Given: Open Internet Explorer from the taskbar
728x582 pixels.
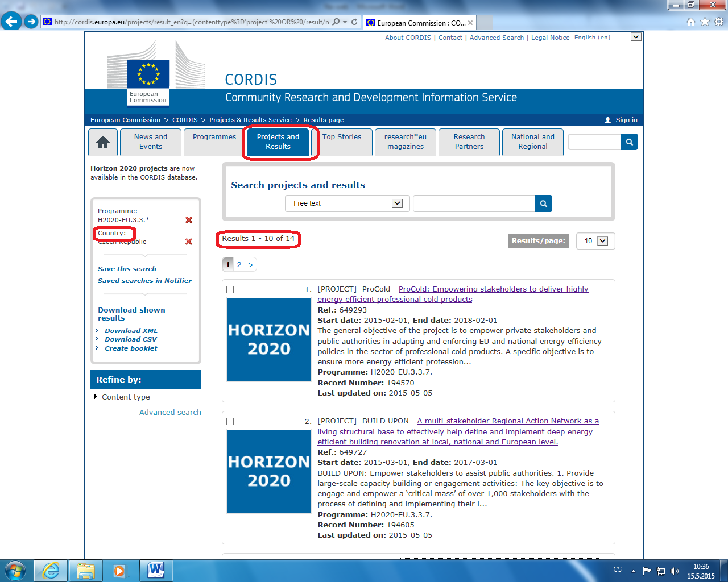Looking at the screenshot, I should (51, 571).
